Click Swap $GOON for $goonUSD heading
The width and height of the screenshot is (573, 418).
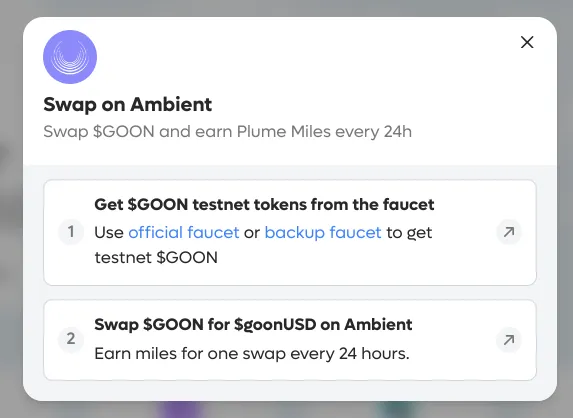(253, 324)
